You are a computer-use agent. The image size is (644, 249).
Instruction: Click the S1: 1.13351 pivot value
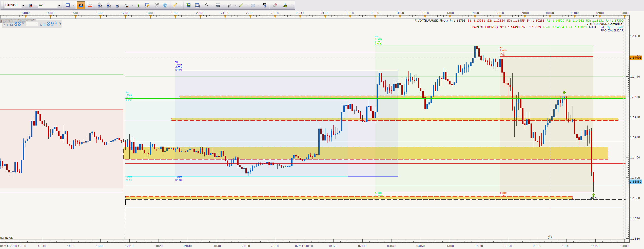pos(476,21)
